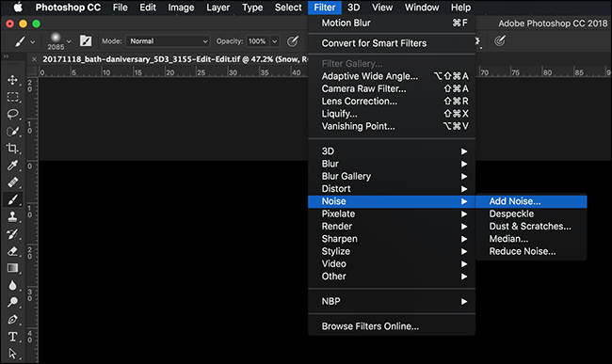612x364 pixels.
Task: Open Lens Correction... filter
Action: click(392, 101)
